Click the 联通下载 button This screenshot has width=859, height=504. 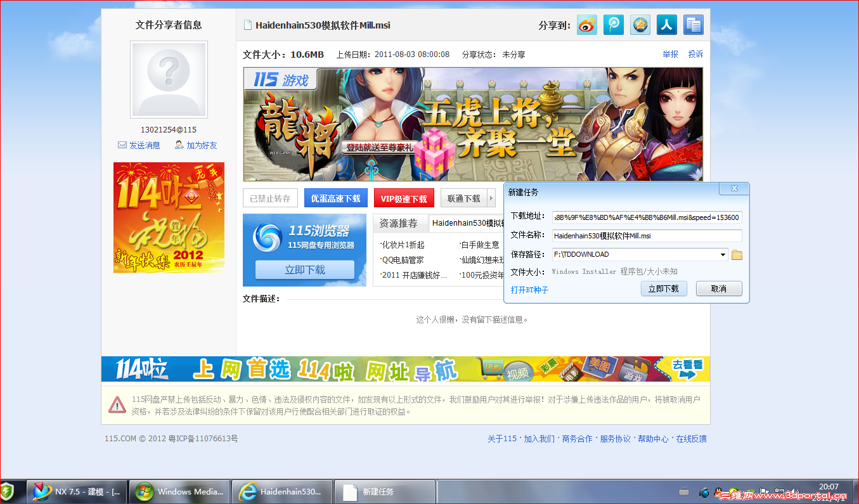(x=464, y=198)
